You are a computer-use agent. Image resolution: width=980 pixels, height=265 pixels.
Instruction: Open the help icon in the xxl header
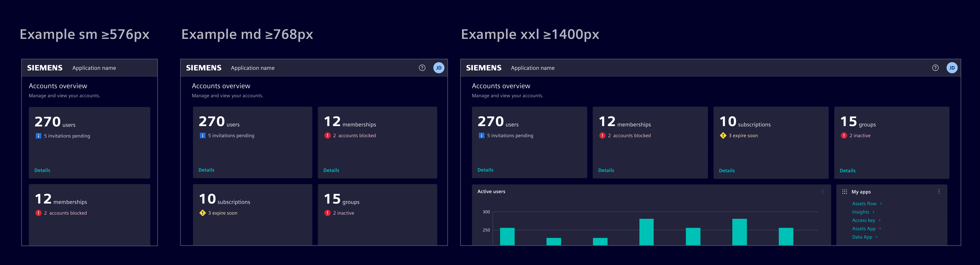point(935,67)
